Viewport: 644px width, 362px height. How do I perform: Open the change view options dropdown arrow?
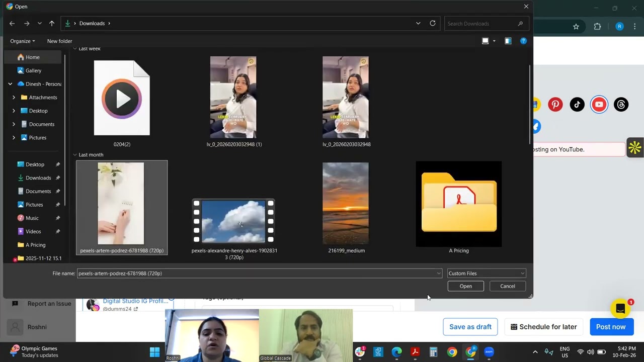point(494,41)
